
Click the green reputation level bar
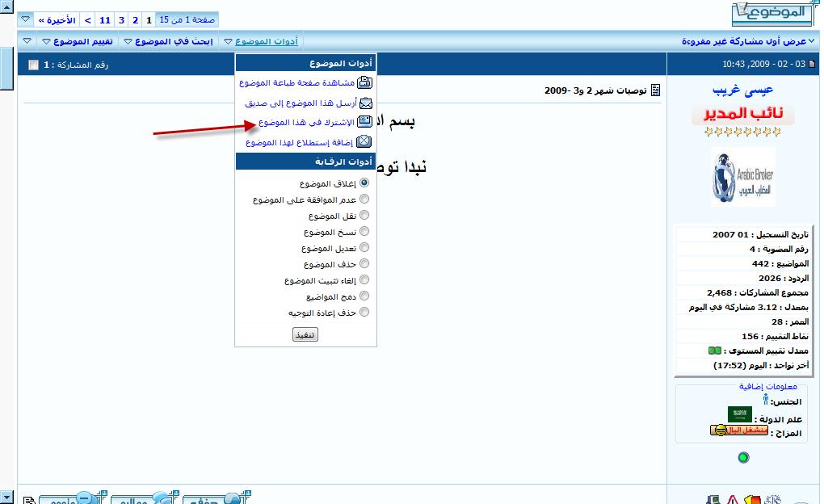[x=715, y=351]
